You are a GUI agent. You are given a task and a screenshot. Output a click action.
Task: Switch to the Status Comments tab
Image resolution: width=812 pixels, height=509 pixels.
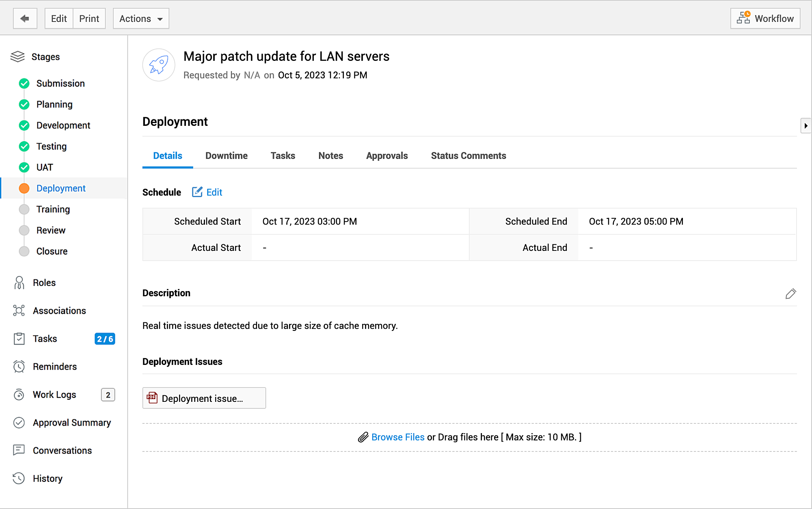coord(468,156)
